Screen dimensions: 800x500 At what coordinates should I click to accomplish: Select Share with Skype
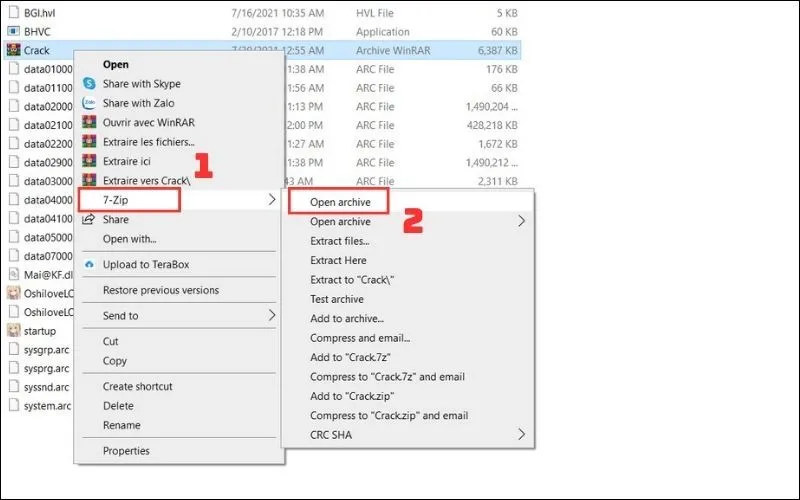[142, 83]
